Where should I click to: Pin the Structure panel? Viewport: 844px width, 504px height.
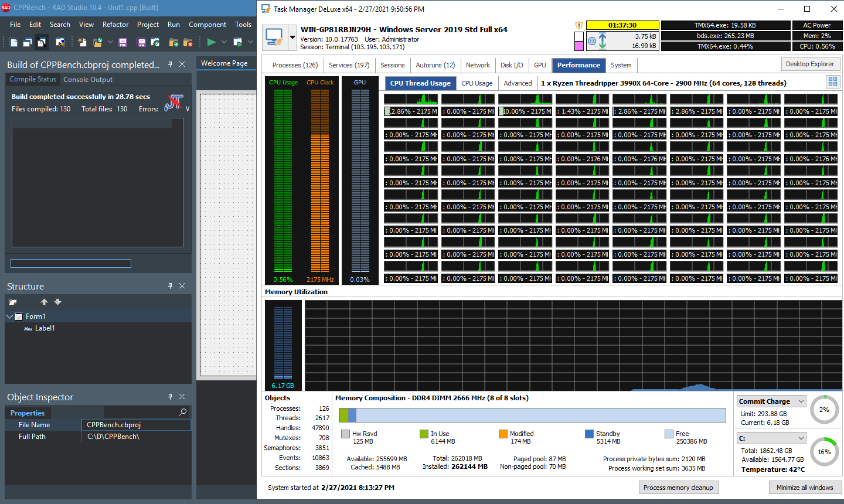point(171,286)
